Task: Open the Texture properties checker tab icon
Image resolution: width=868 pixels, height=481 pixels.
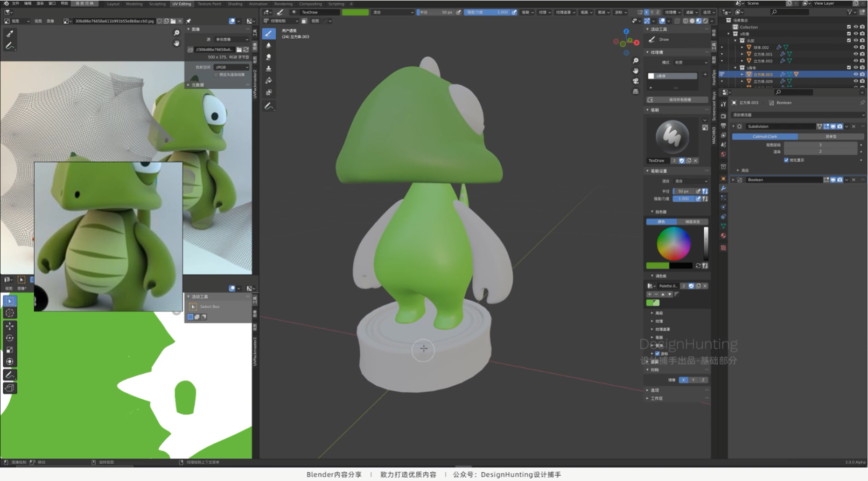Action: 723,247
